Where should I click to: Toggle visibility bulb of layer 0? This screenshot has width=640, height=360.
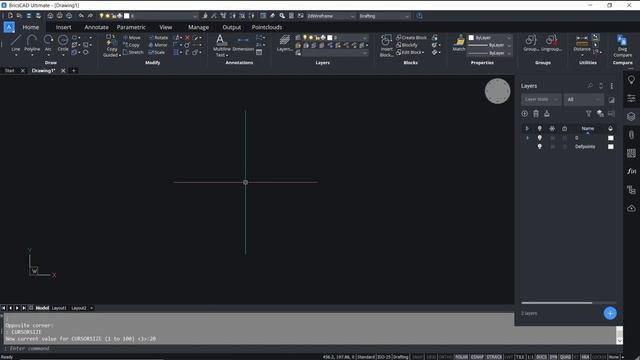(x=540, y=138)
